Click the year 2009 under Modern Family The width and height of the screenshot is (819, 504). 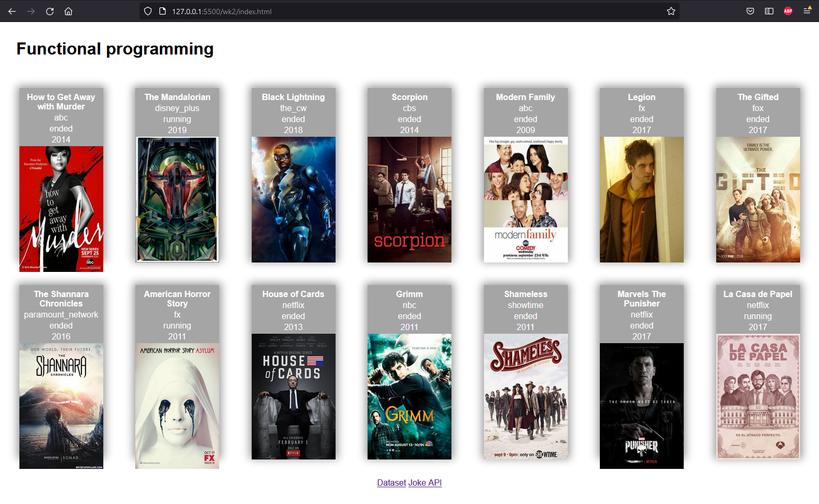coord(526,130)
